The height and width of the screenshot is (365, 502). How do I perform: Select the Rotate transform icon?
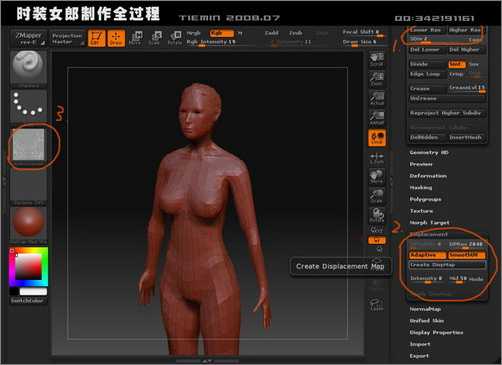(175, 38)
